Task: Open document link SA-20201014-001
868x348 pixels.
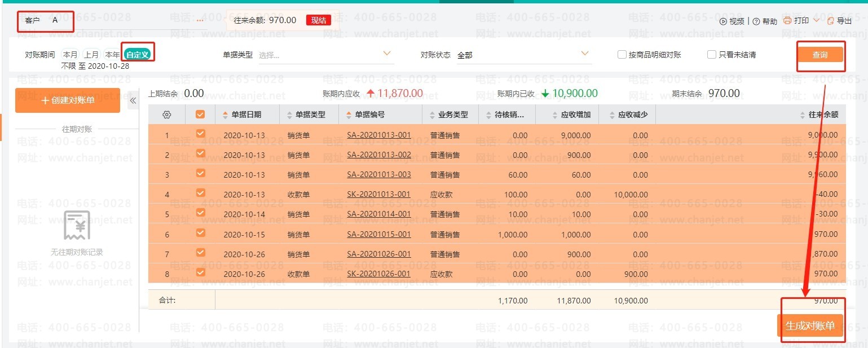Action: tap(379, 214)
